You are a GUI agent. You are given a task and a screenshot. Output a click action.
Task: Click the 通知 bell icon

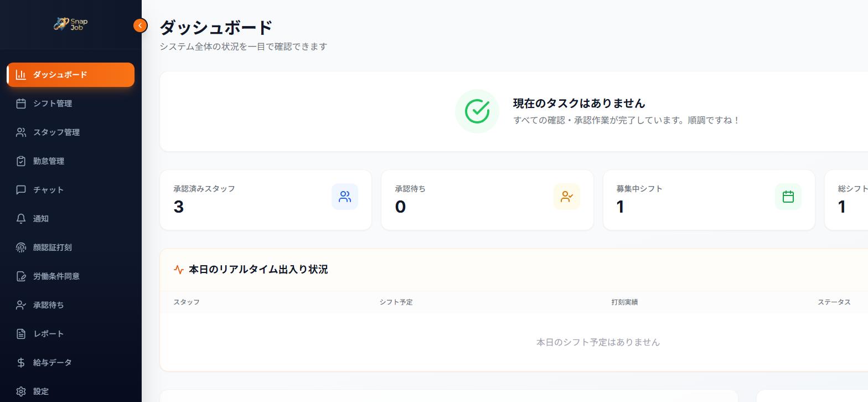[21, 219]
